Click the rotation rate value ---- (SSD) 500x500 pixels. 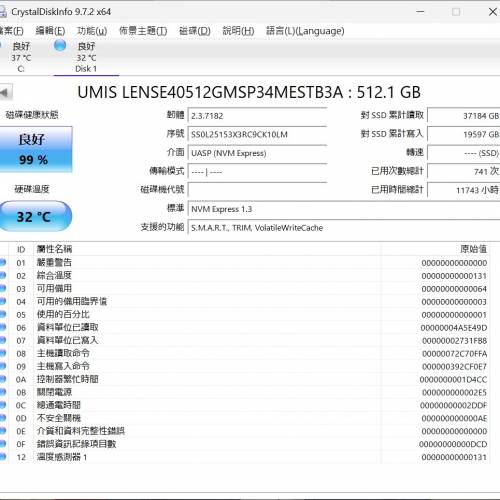(464, 153)
